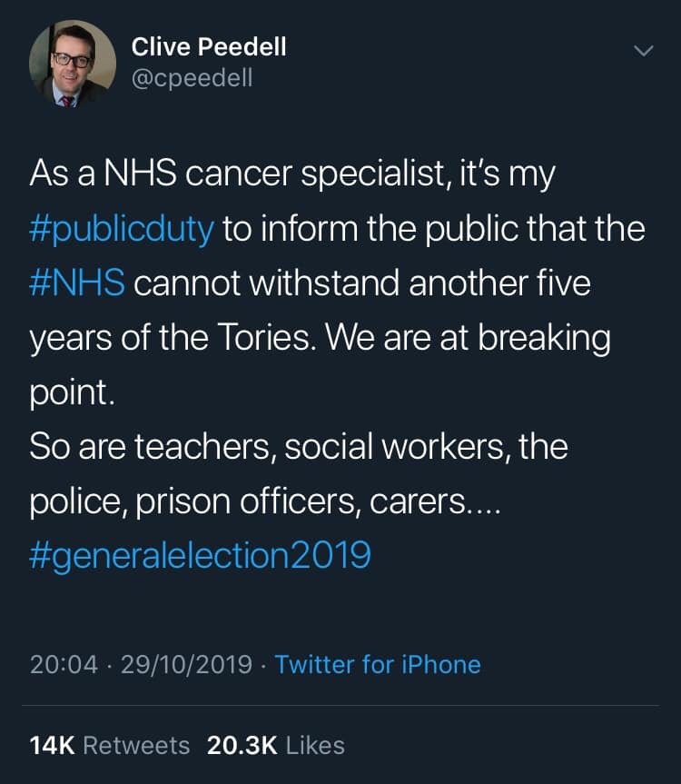Open the #publicduty hashtag
Viewport: 681px width, 784px height.
(x=122, y=230)
